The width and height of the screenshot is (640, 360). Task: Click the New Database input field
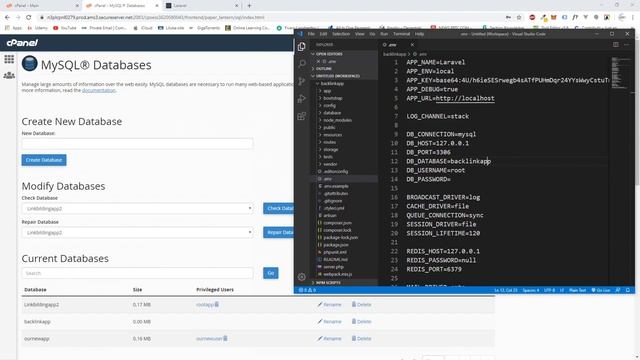(137, 144)
